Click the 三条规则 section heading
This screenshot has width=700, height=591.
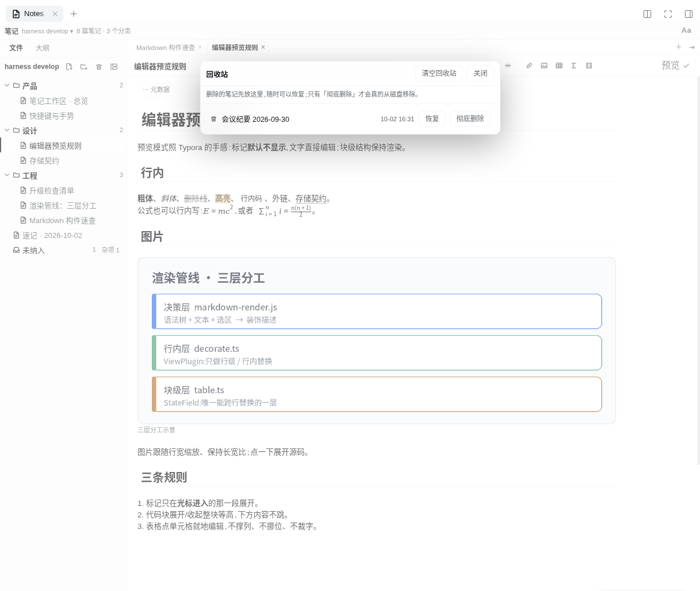164,477
